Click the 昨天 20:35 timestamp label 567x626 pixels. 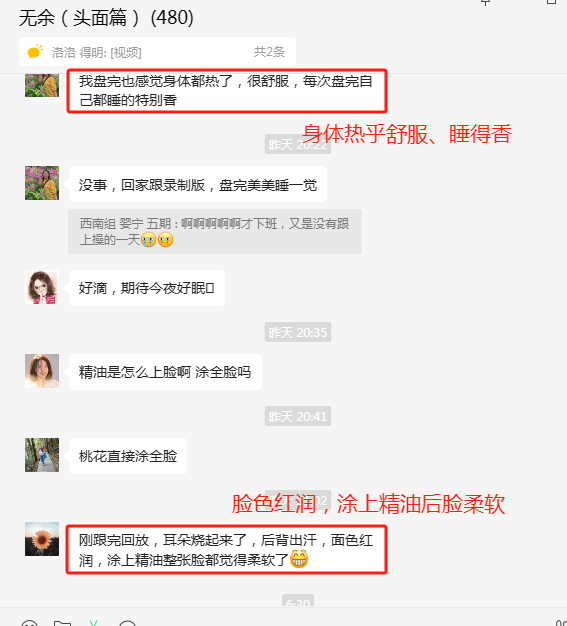click(297, 332)
